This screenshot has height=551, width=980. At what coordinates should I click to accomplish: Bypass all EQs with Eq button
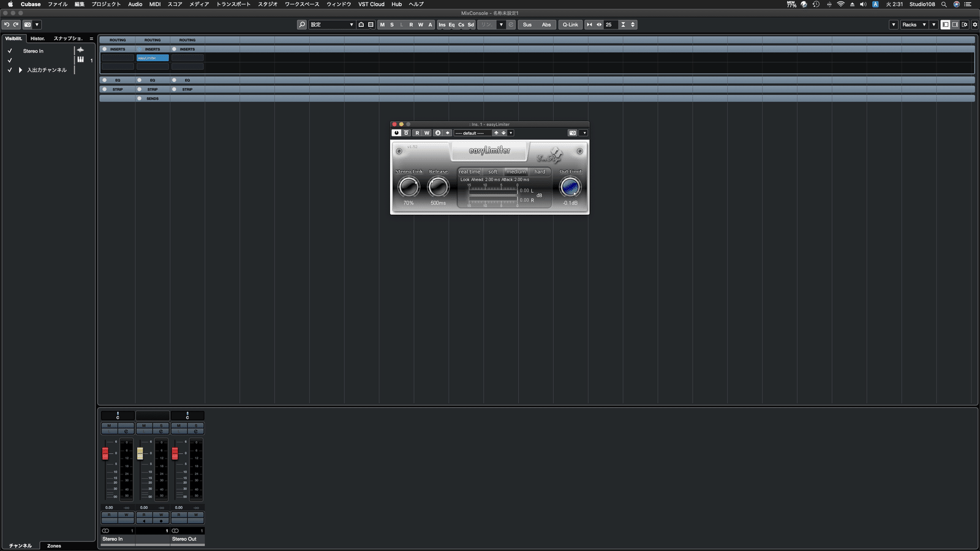(452, 24)
